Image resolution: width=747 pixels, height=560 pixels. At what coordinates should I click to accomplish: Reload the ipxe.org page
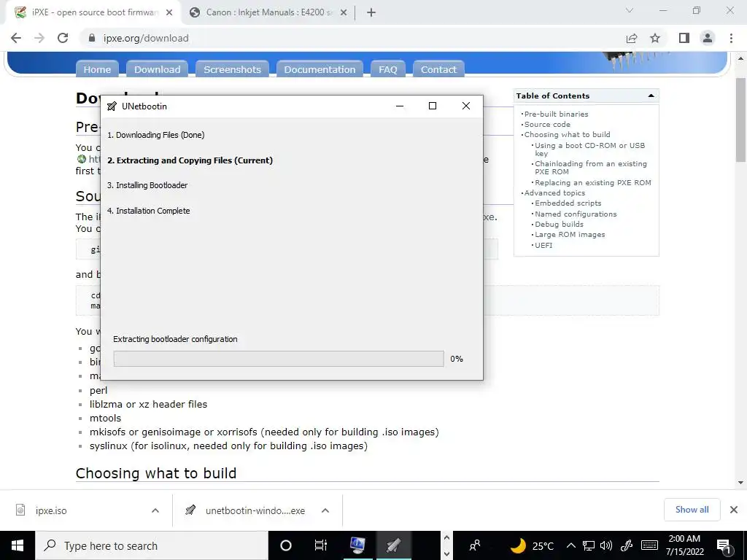click(63, 38)
